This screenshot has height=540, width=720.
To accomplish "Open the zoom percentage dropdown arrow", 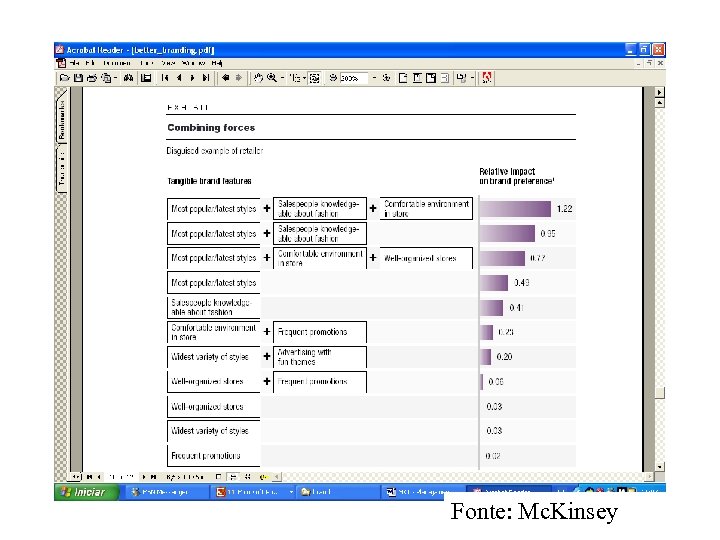I will point(374,78).
